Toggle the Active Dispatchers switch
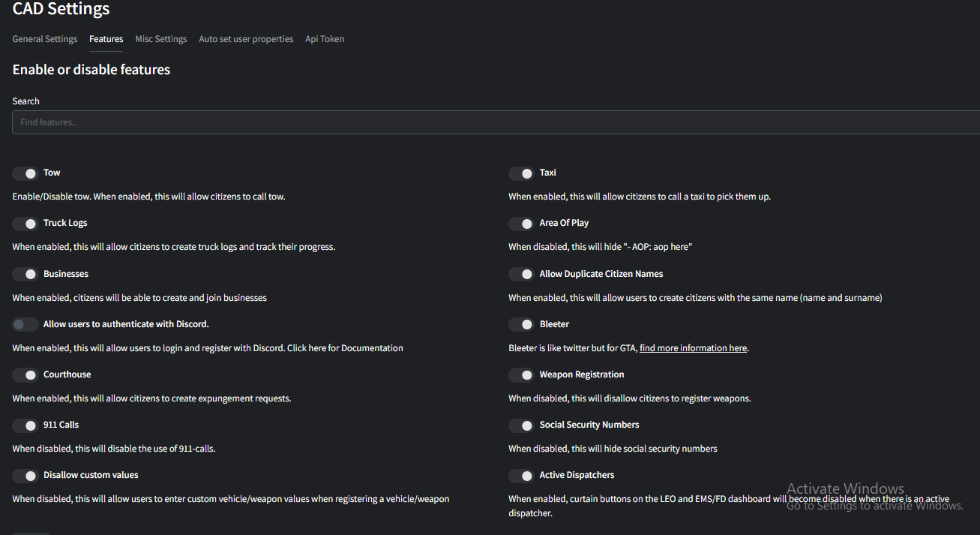980x535 pixels. [x=521, y=476]
